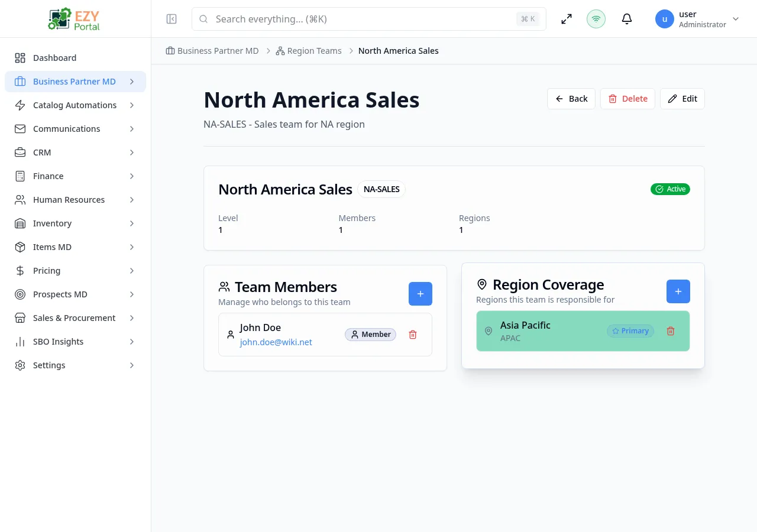Click the EZY Portal logo

(75, 19)
